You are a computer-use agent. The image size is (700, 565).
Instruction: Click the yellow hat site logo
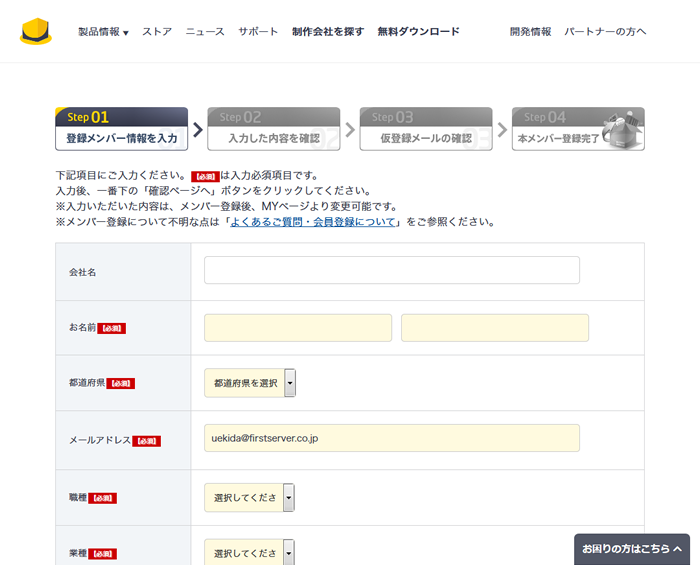pyautogui.click(x=35, y=32)
